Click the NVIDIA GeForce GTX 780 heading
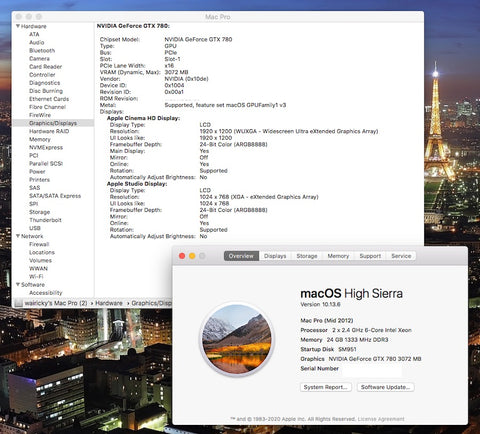480x434 pixels. [x=133, y=26]
